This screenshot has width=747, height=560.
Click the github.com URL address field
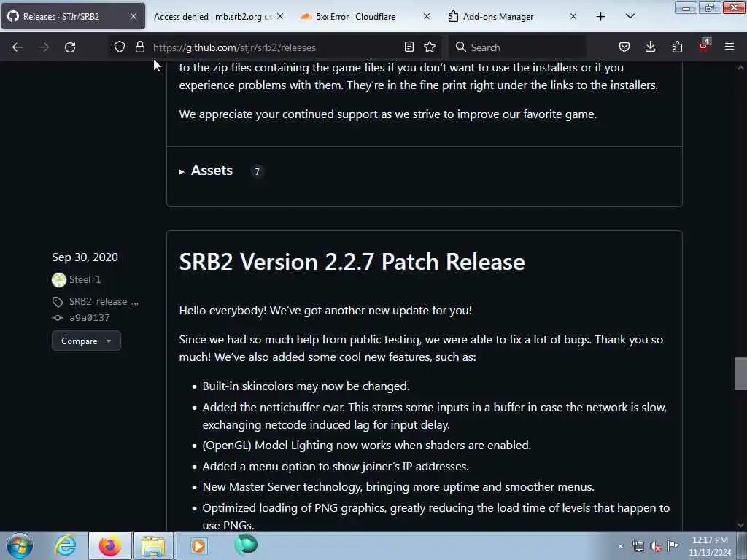(x=274, y=47)
